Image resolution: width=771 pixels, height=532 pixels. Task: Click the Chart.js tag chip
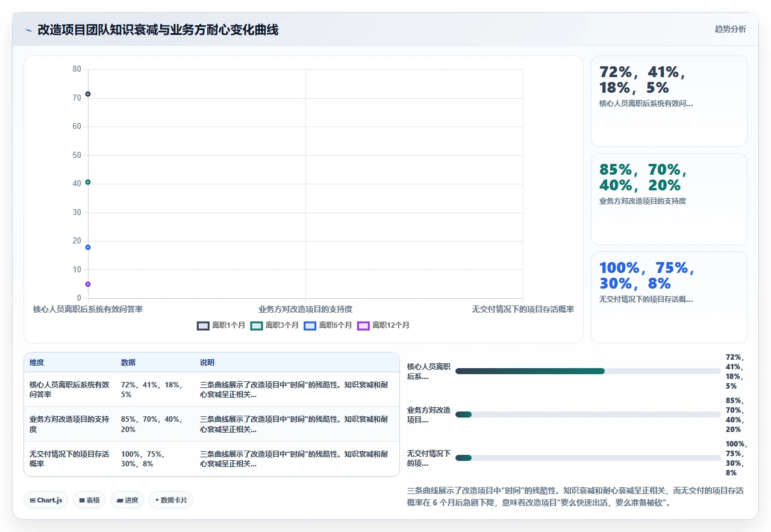coord(46,500)
